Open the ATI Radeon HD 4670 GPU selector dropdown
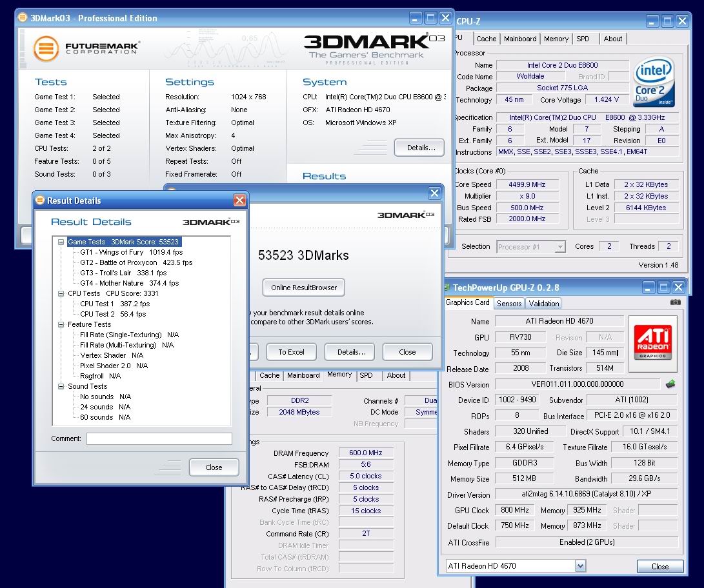704x588 pixels. tap(580, 566)
